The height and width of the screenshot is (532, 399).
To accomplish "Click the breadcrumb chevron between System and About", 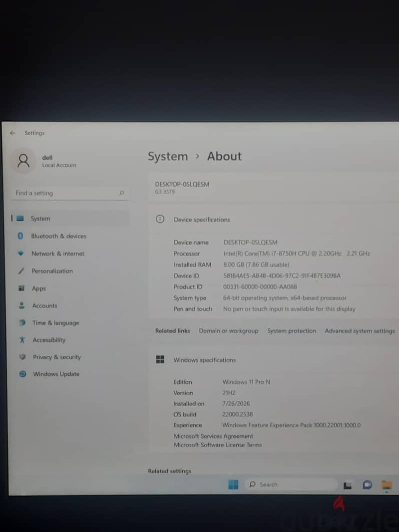I will click(x=197, y=156).
